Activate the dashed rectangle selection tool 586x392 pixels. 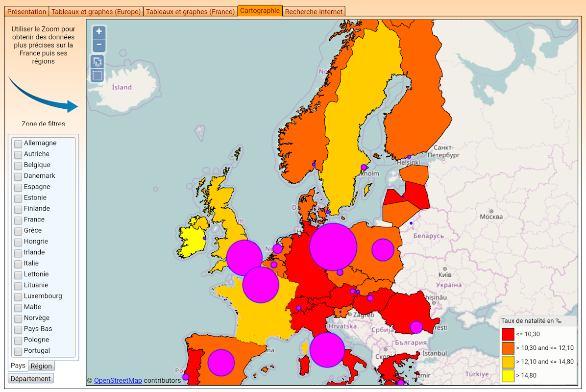[x=97, y=75]
